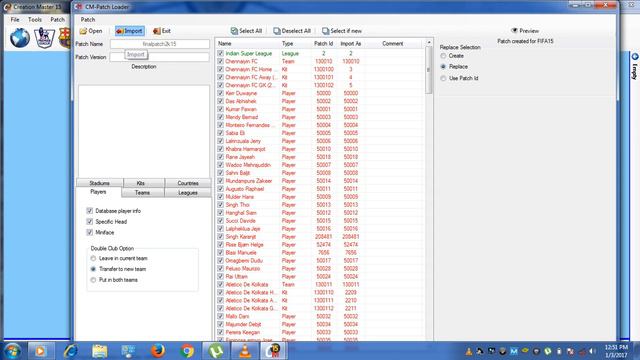
Task: Click the Exit toolbar button
Action: pos(162,31)
